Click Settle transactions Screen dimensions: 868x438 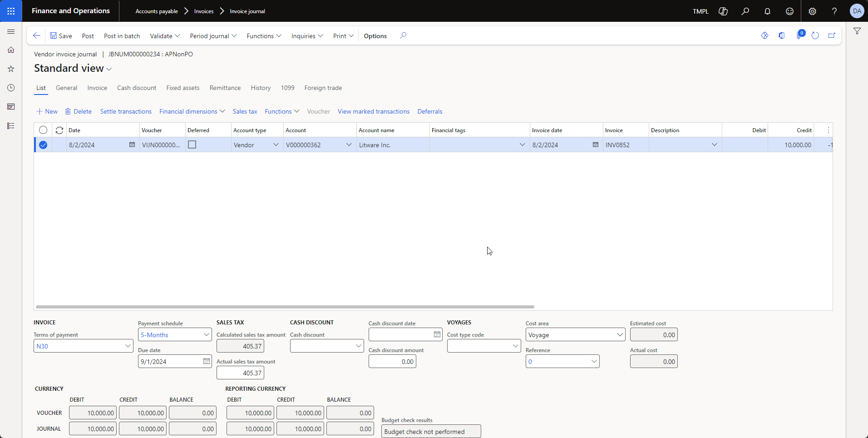126,111
